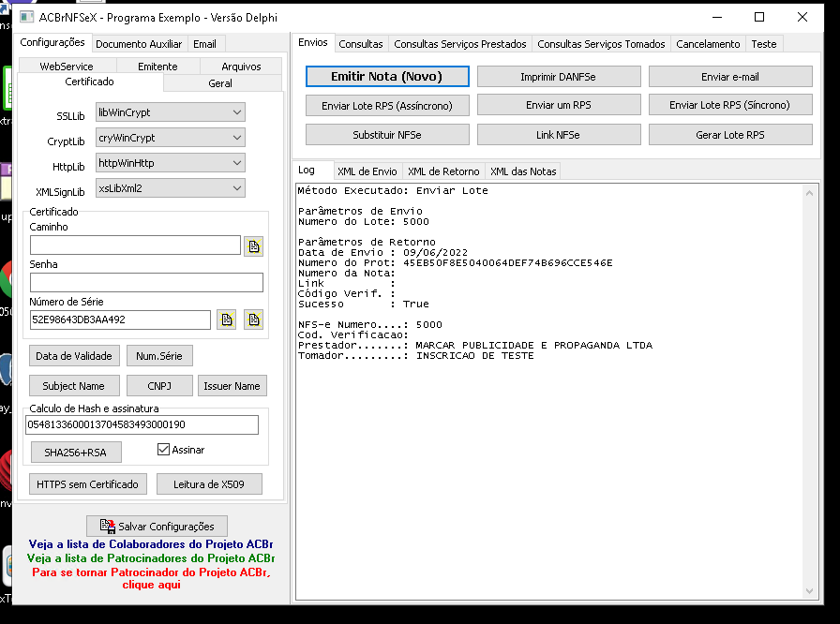
Task: Click into the Senha password field
Action: 147,283
